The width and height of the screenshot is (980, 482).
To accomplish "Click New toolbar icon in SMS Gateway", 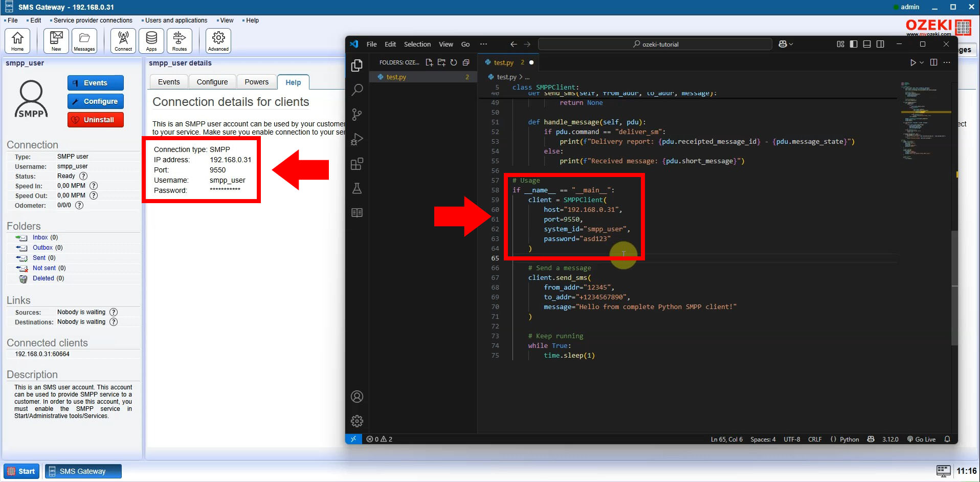I will point(56,40).
